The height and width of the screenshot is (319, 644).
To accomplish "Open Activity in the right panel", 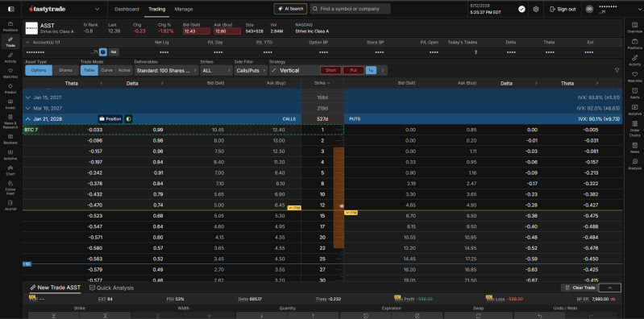I will (634, 60).
